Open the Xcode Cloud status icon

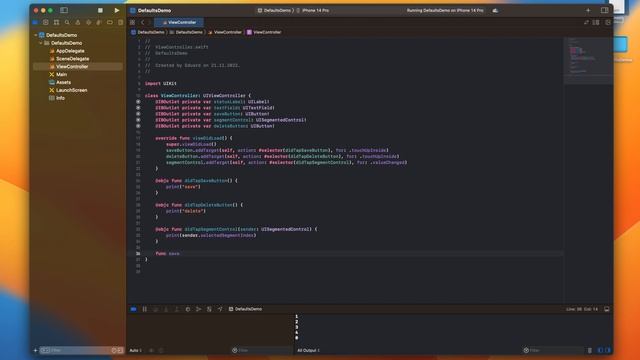click(x=495, y=11)
